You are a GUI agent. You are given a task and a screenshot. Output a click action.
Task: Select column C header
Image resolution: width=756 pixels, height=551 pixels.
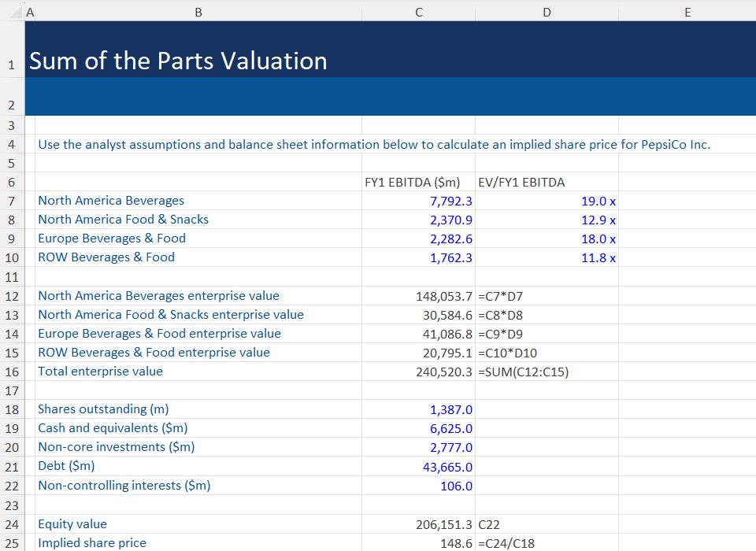[x=418, y=12]
